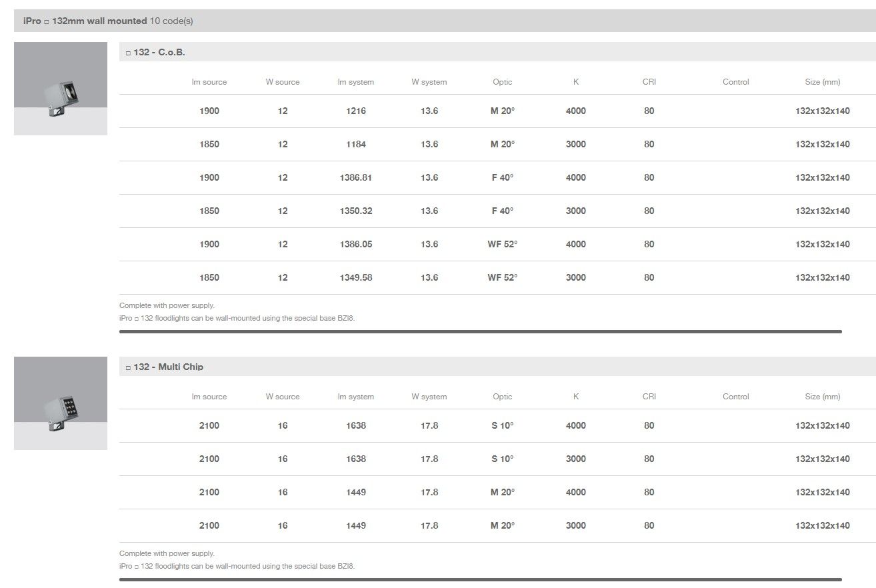Click "2100" in the S 10° 4000K row
Viewport: 876px width, 588px height.
(x=209, y=425)
